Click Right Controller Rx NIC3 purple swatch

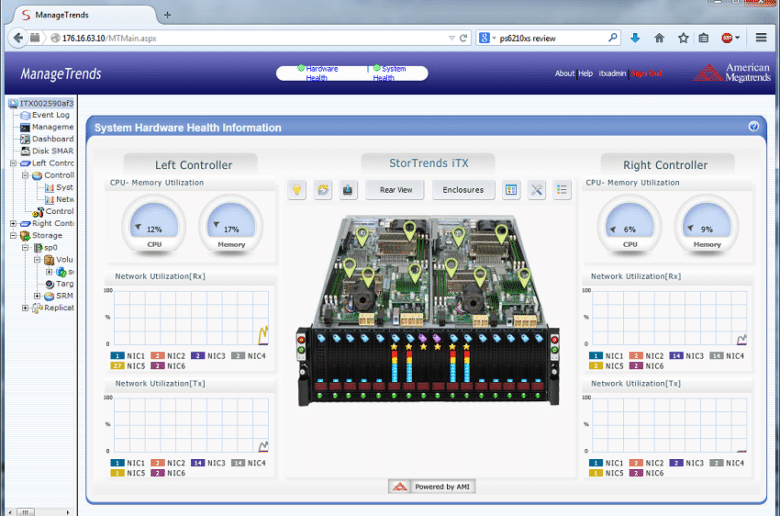point(676,356)
